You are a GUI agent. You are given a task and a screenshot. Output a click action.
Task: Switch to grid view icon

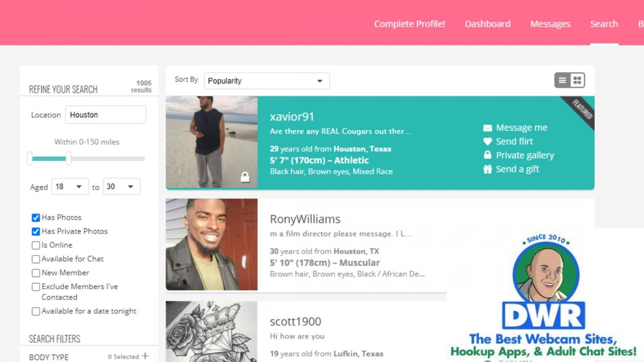[577, 80]
